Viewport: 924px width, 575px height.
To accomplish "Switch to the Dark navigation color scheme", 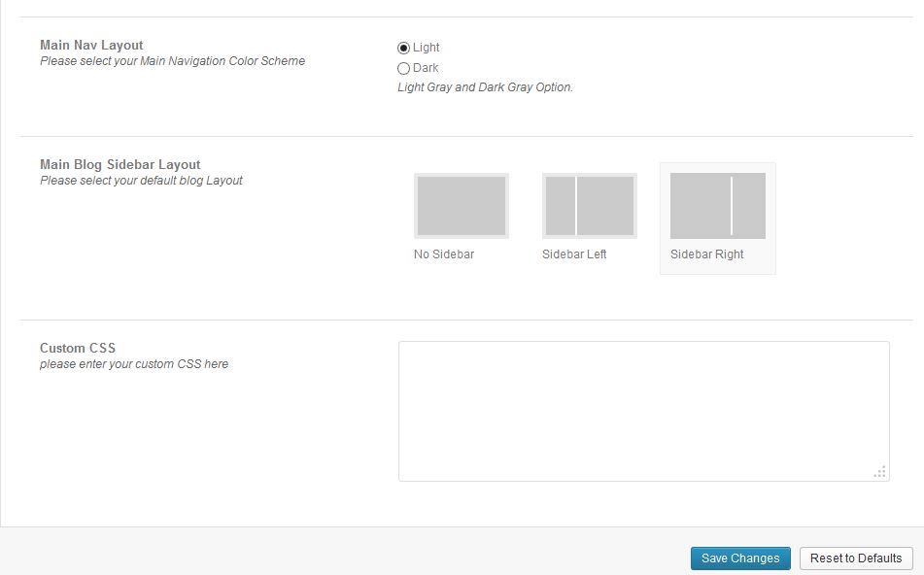I will tap(403, 68).
